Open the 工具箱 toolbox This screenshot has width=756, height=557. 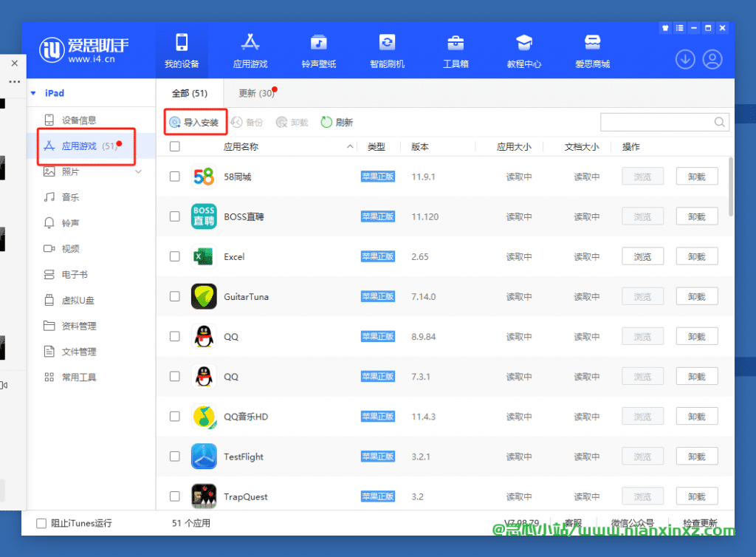point(456,51)
